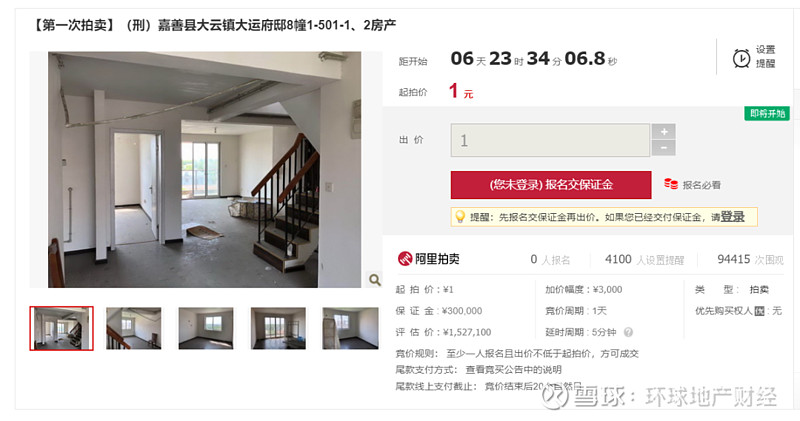Click the magnifier icon on main photo
The width and height of the screenshot is (800, 421).
[x=374, y=280]
